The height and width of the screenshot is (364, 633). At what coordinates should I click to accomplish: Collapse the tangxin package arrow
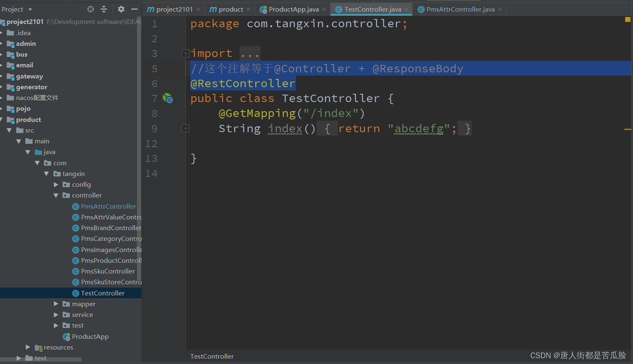(46, 174)
